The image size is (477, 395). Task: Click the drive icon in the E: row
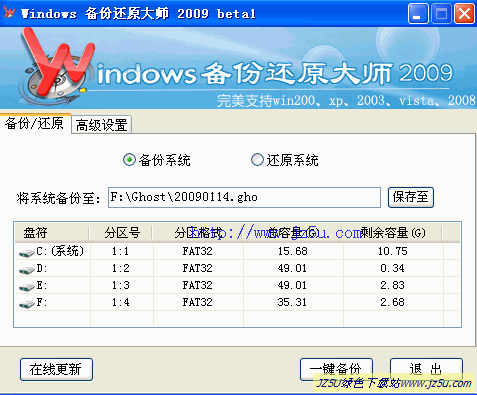coord(27,287)
